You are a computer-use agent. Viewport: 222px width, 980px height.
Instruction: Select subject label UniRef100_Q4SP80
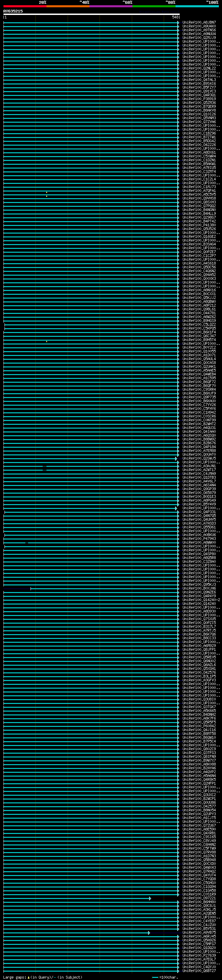tap(199, 554)
